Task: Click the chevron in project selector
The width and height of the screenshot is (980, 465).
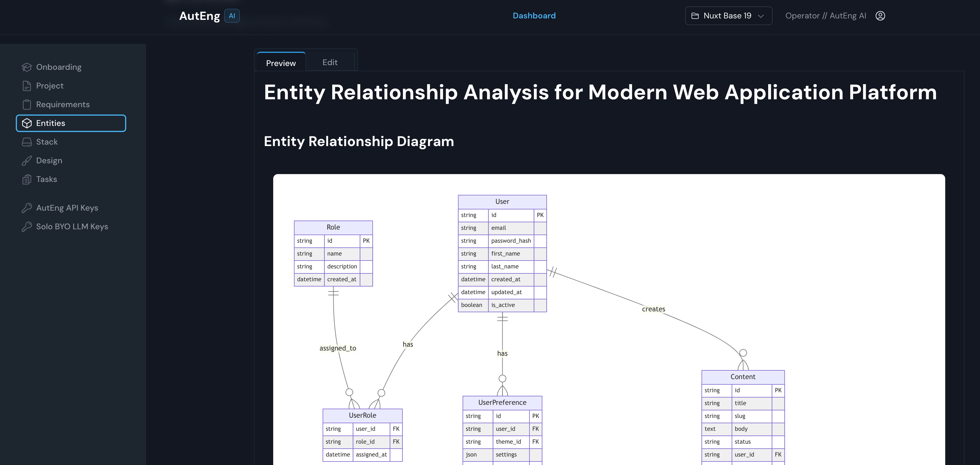Action: click(x=761, y=16)
